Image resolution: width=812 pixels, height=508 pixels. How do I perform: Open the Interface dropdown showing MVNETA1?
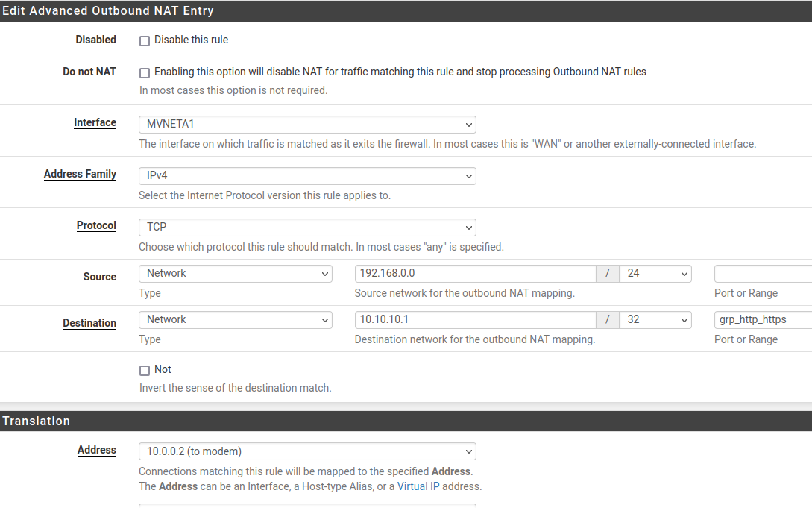(x=307, y=125)
